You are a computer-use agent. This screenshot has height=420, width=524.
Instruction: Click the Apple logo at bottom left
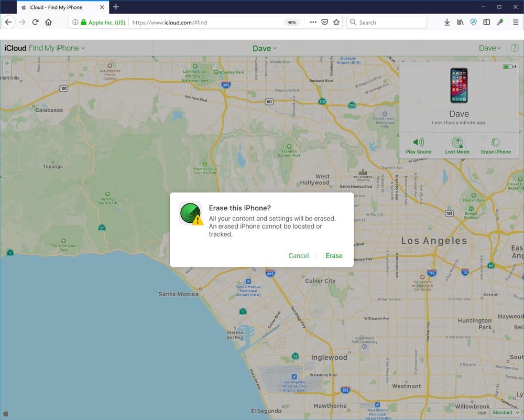(x=6, y=414)
